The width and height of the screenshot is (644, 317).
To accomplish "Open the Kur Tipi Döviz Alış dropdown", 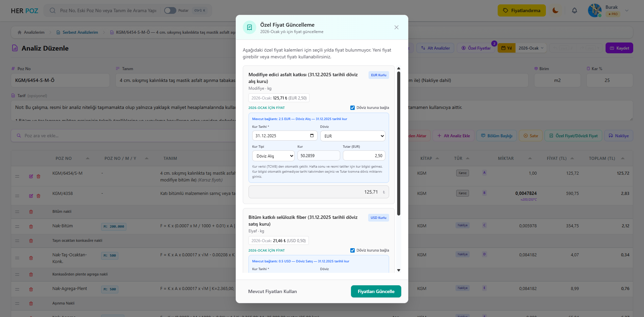I will click(x=273, y=156).
